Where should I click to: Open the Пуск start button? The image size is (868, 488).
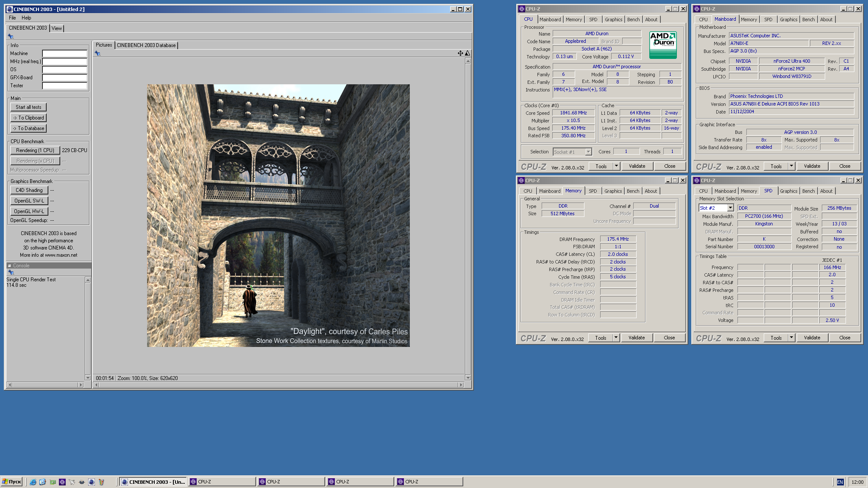coord(11,482)
